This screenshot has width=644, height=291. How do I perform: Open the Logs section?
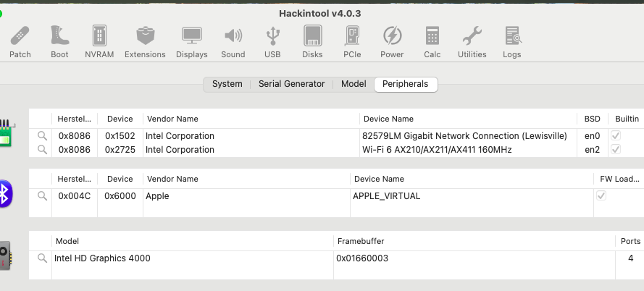(x=511, y=41)
